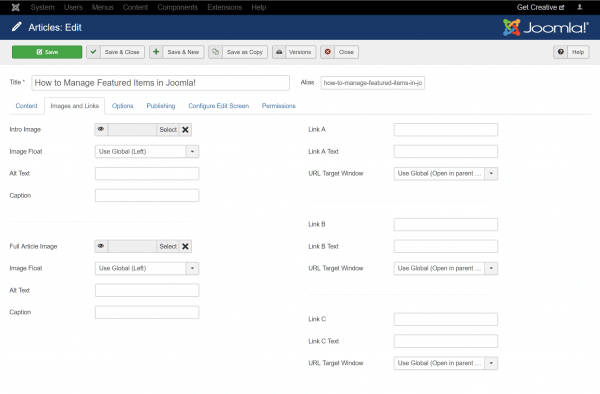
Task: Click into the Link C Text field
Action: (446, 341)
